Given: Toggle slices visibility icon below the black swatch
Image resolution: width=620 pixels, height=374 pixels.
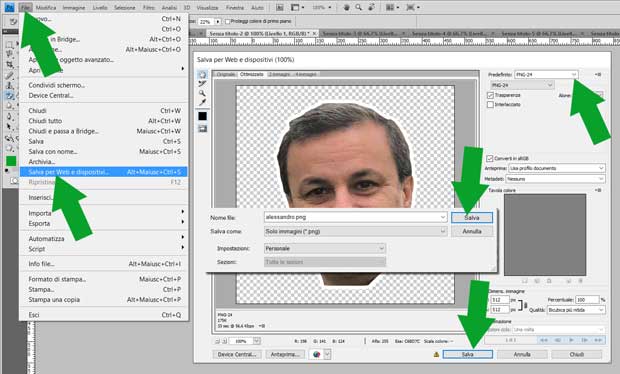Looking at the screenshot, I should click(x=202, y=128).
